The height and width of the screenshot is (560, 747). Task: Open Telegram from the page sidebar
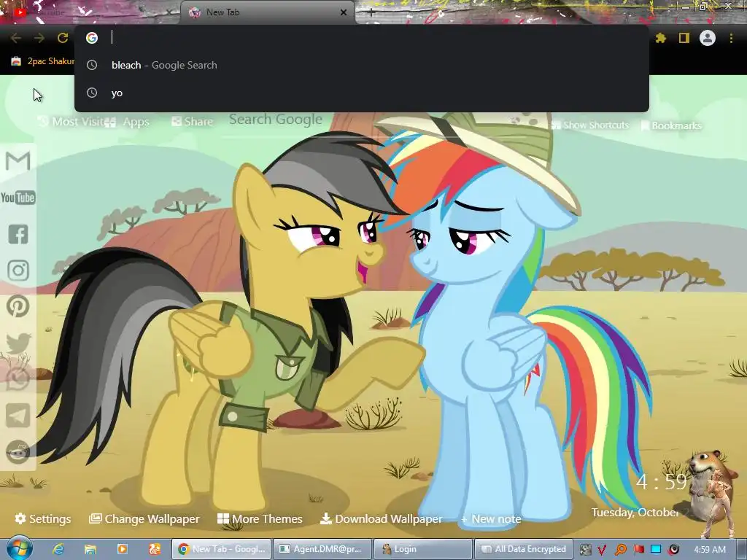[18, 415]
